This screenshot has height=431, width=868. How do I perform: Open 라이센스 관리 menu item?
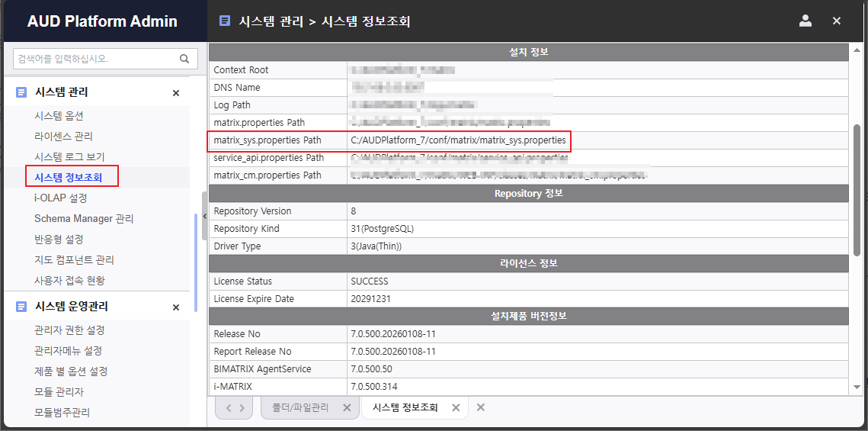[x=63, y=137]
